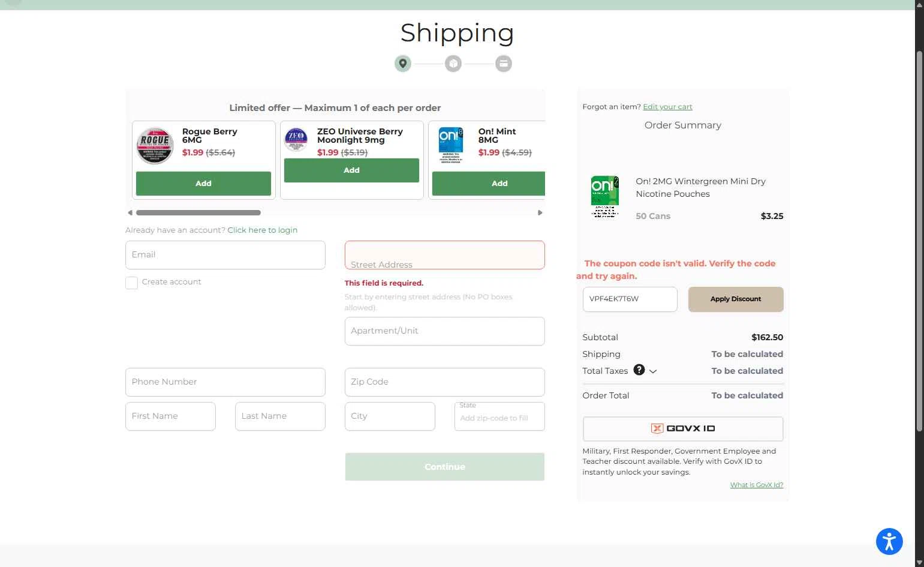Click the page vertical scrollbar
Viewport: 924px width, 567px height.
[919, 240]
